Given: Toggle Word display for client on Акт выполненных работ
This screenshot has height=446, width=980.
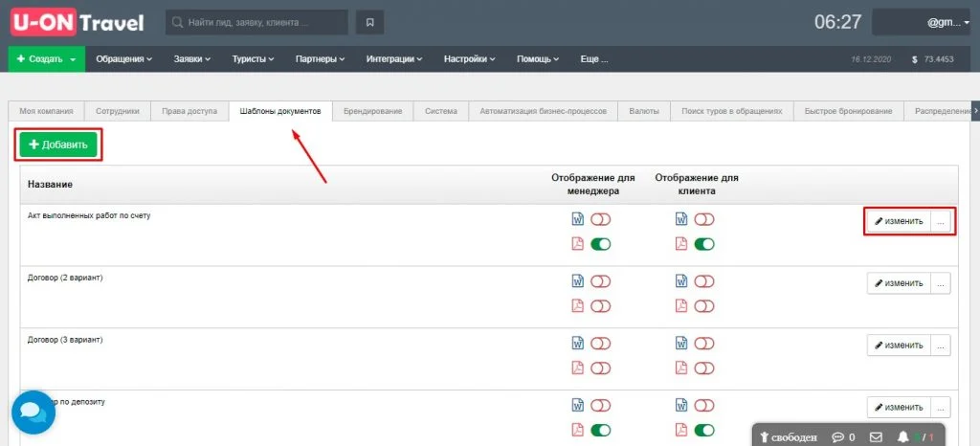Looking at the screenshot, I should [x=704, y=219].
